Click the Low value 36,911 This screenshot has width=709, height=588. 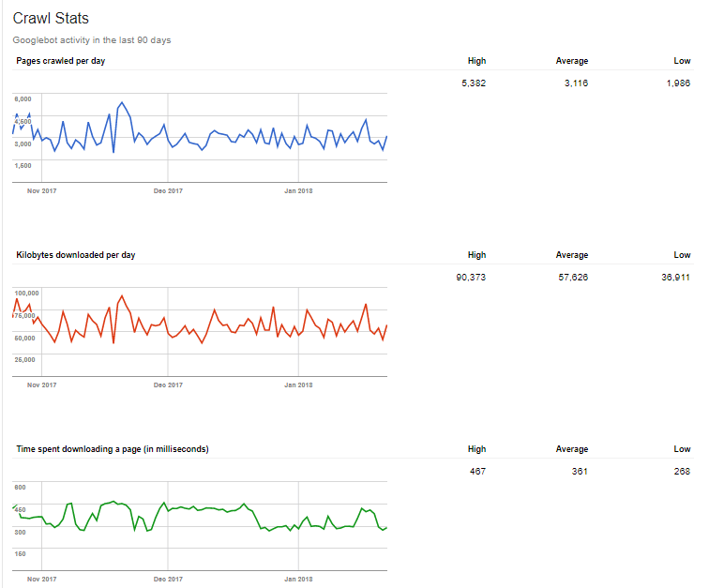point(675,277)
